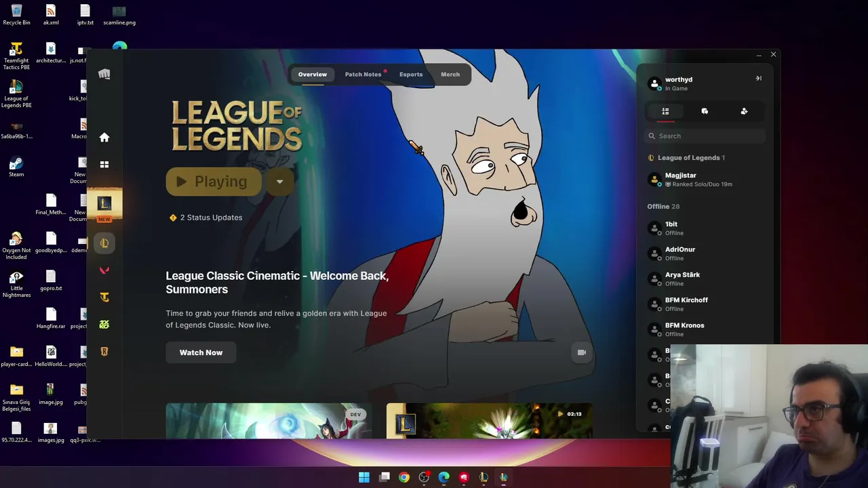Open scamline.png on the desktop

[x=119, y=15]
